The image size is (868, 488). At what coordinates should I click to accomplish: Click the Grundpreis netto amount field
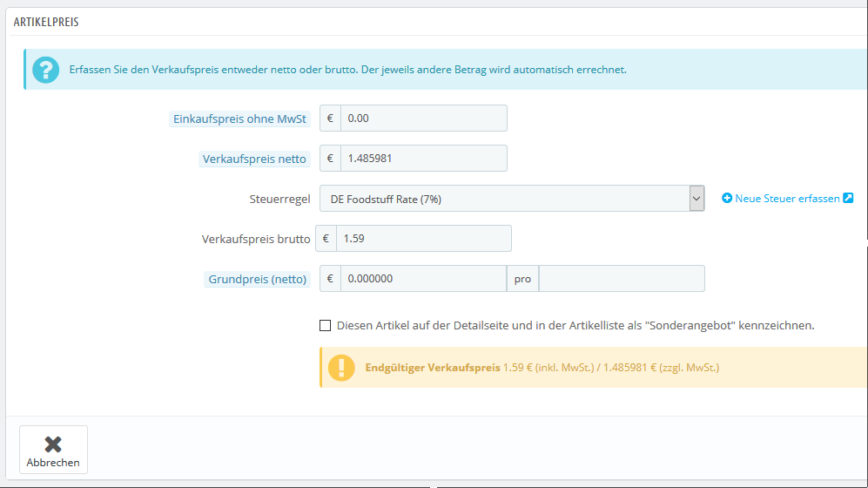(x=423, y=279)
